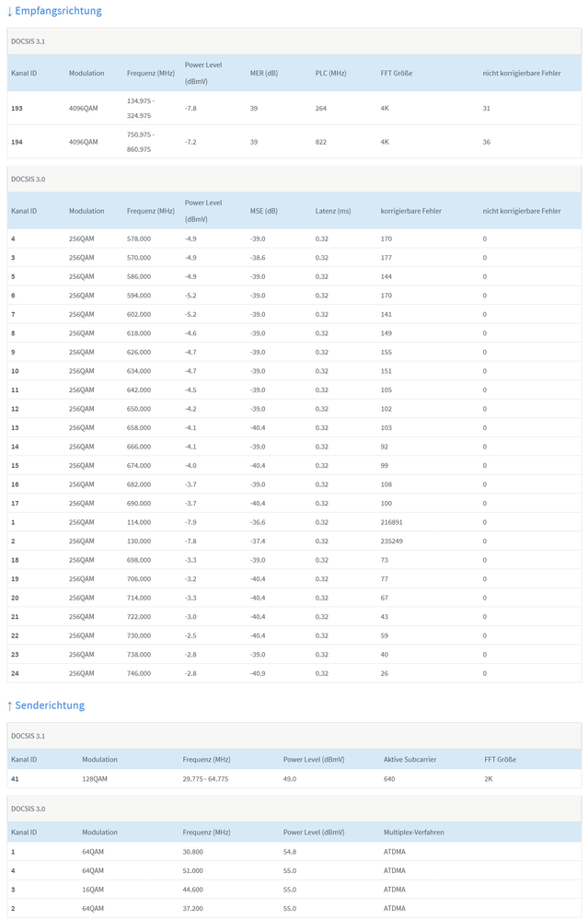The width and height of the screenshot is (588, 920).
Task: Click the 16QAM modulation cell
Action: [93, 890]
